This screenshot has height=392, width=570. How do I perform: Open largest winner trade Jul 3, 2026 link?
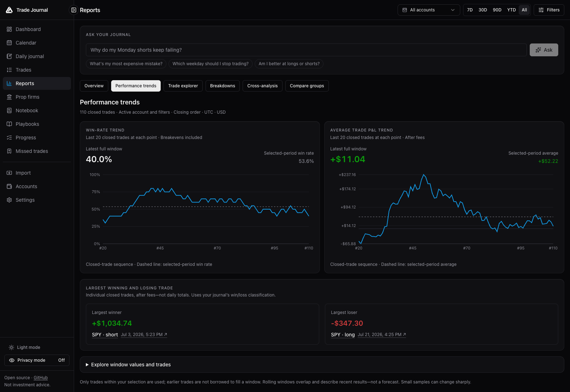(144, 335)
